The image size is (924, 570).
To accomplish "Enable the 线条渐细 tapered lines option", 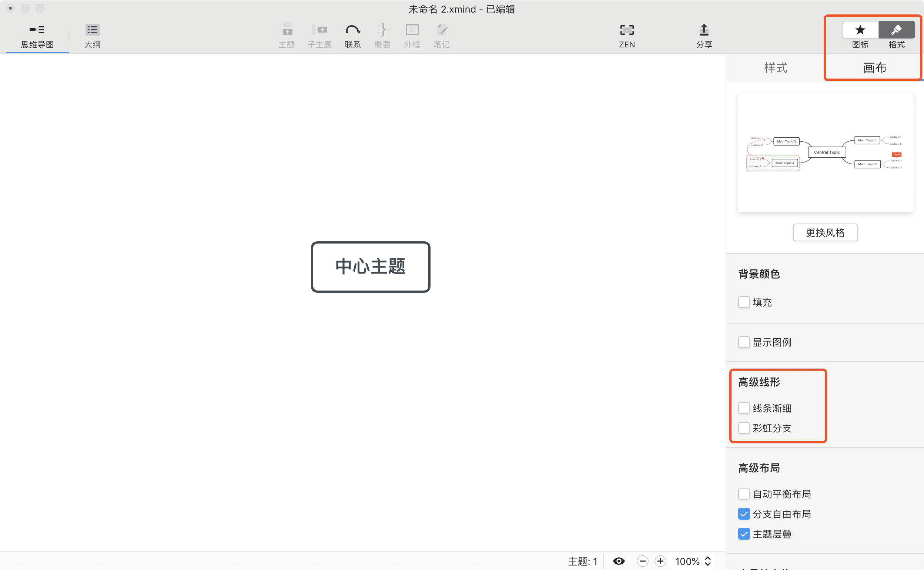I will pos(743,408).
